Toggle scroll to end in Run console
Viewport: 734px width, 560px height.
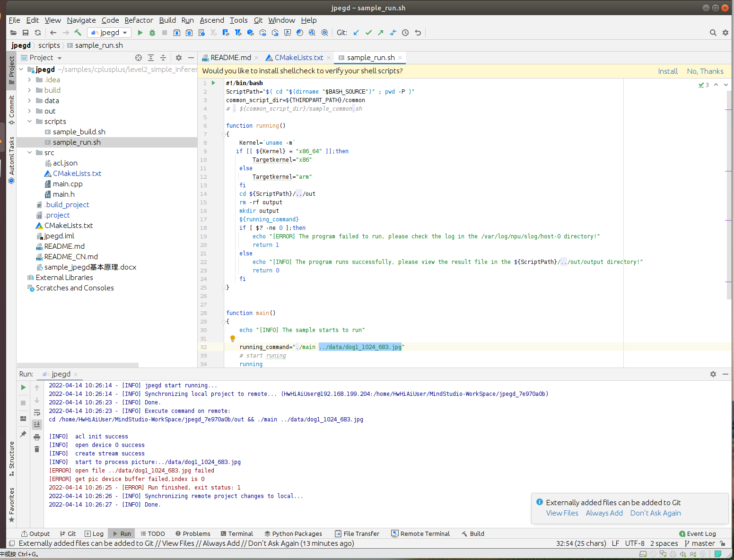click(x=37, y=424)
